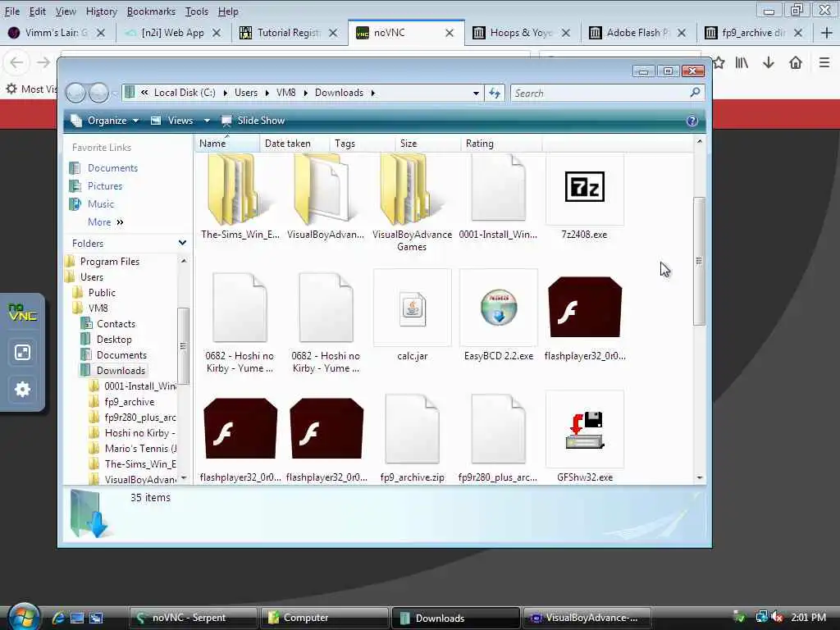Click the noVNC logo on control bar
This screenshot has height=630, width=840.
click(22, 313)
